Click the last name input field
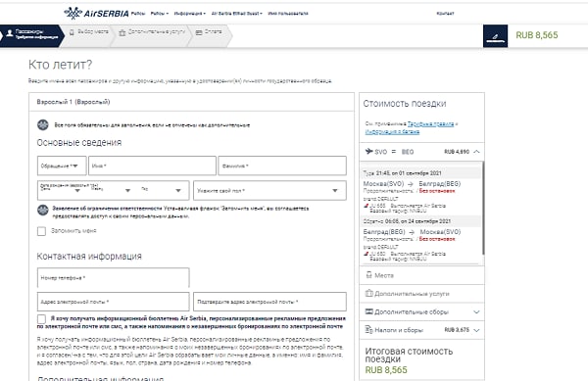The image size is (588, 381). point(282,166)
